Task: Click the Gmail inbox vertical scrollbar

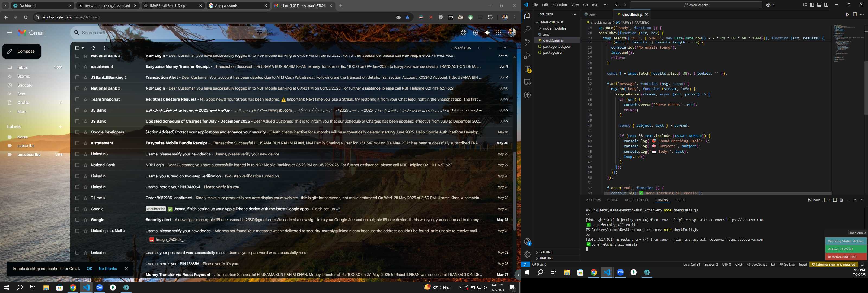Action: (515, 191)
